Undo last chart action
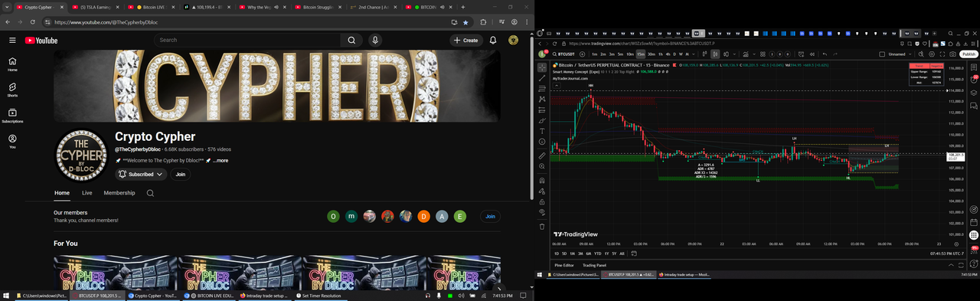 (x=825, y=54)
